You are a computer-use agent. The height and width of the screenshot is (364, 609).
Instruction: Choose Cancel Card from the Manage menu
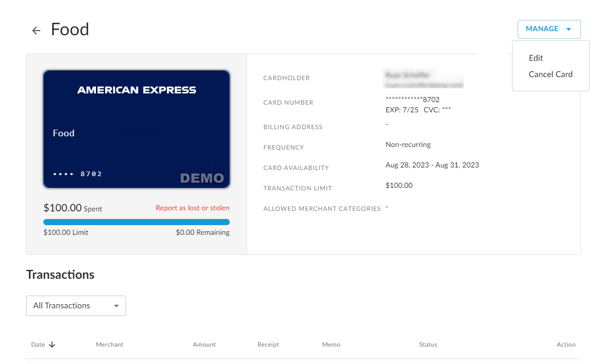550,74
